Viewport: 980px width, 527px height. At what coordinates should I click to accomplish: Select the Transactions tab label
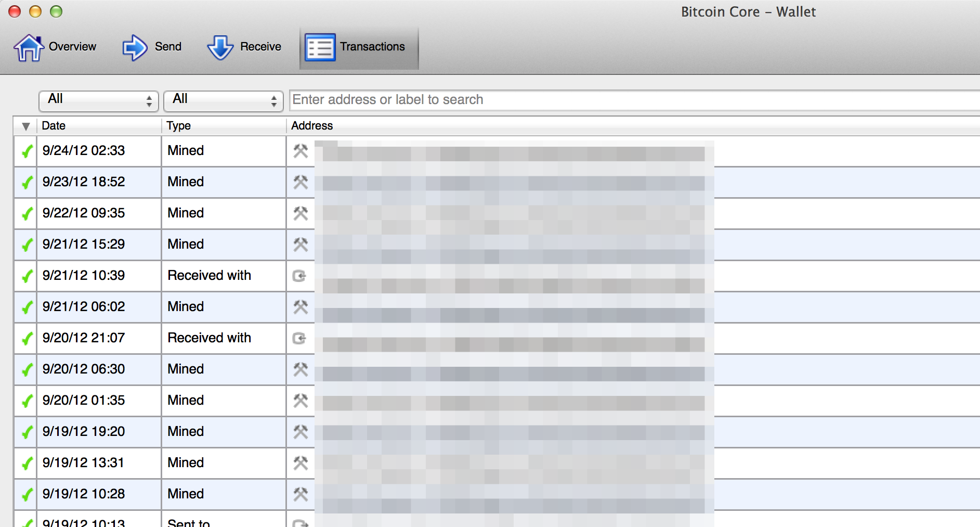click(372, 47)
